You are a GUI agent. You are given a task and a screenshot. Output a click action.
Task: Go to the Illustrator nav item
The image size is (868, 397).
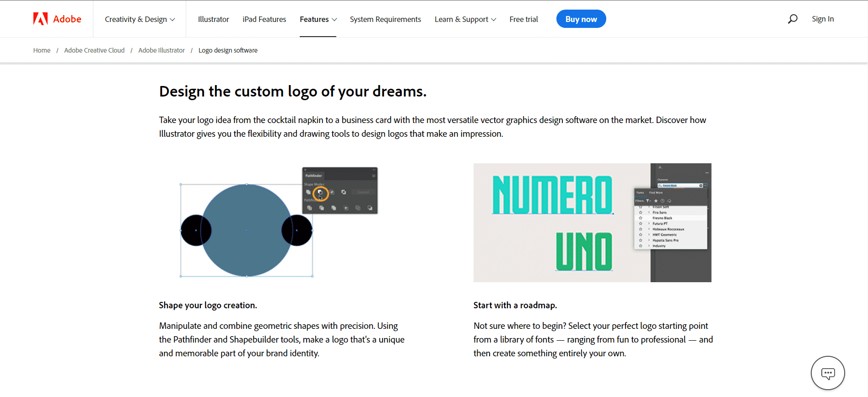click(213, 19)
